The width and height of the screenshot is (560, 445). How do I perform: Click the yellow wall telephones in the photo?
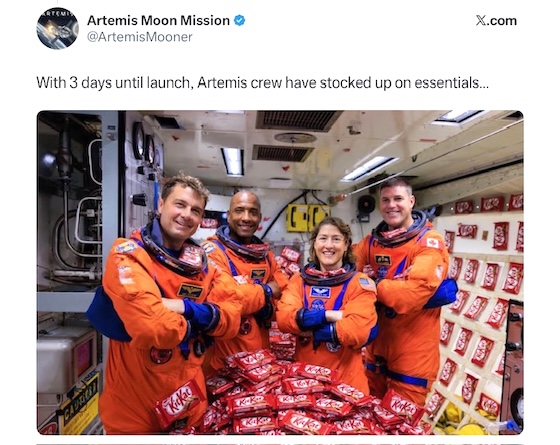[307, 218]
